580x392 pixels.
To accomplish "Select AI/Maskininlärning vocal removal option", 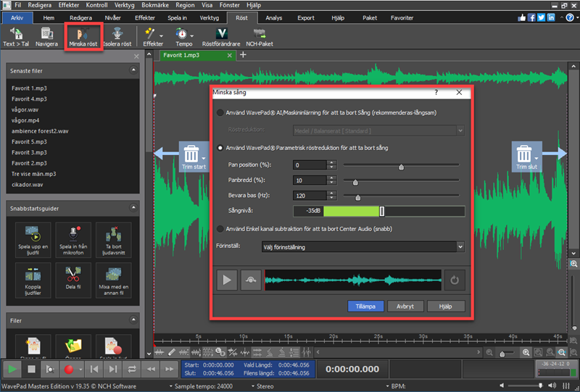I will pyautogui.click(x=220, y=113).
